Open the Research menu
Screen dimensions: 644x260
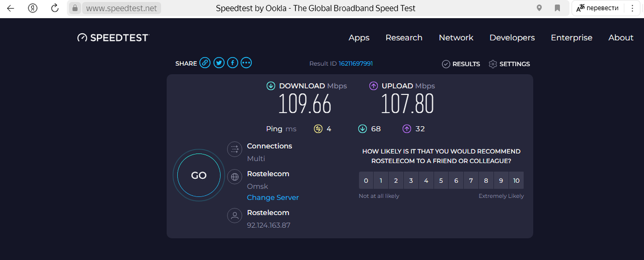coord(404,38)
